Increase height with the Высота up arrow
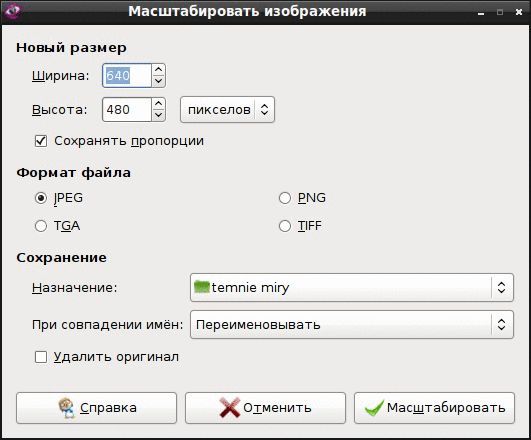 (158, 104)
